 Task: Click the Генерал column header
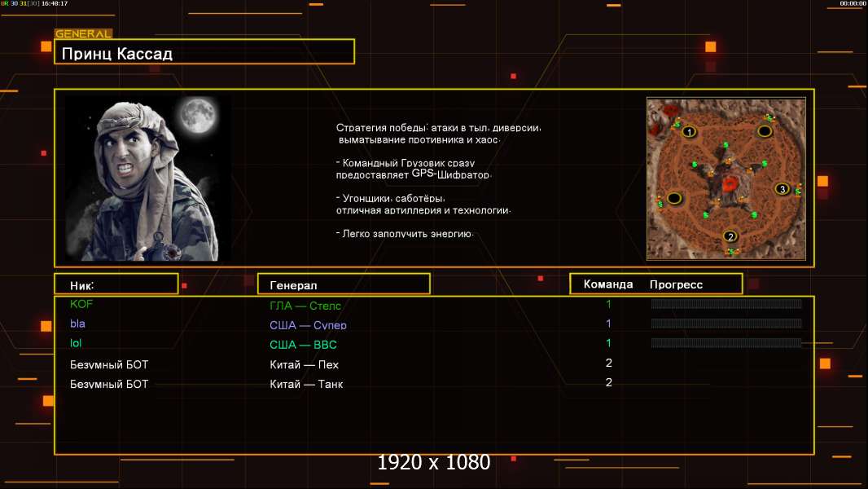click(x=344, y=284)
